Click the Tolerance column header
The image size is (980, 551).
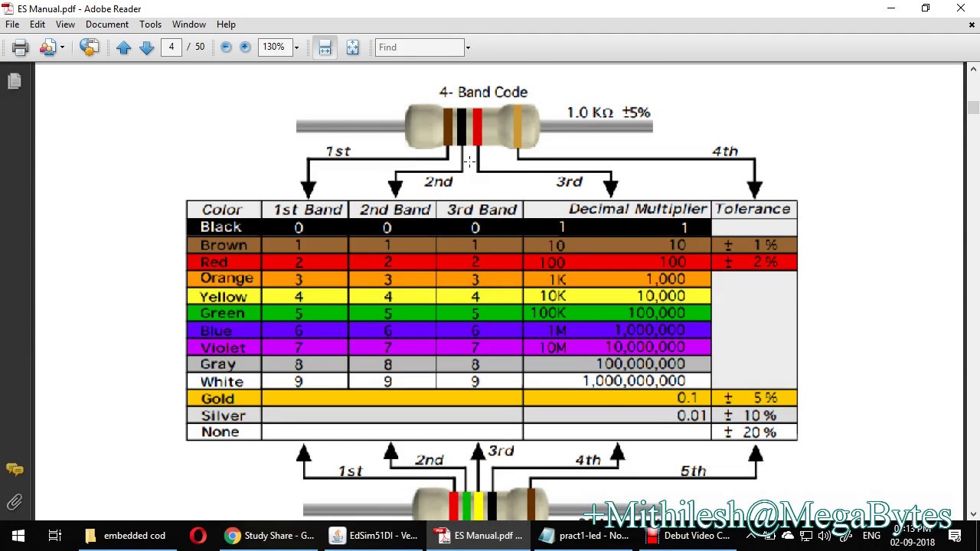pyautogui.click(x=753, y=209)
